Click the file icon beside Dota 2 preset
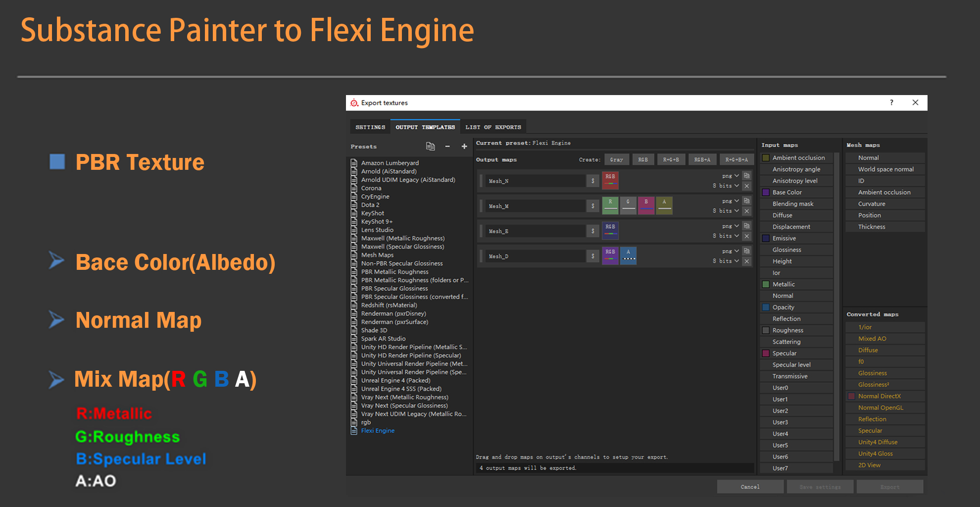 (354, 205)
